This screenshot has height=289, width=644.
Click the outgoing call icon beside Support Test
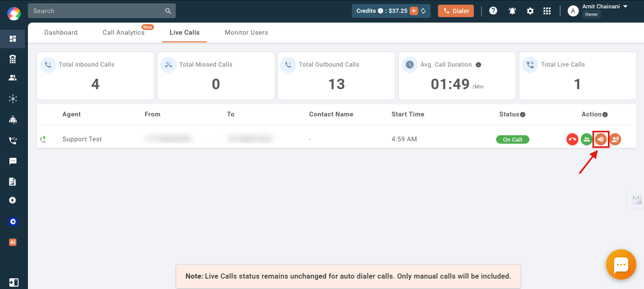coord(43,139)
